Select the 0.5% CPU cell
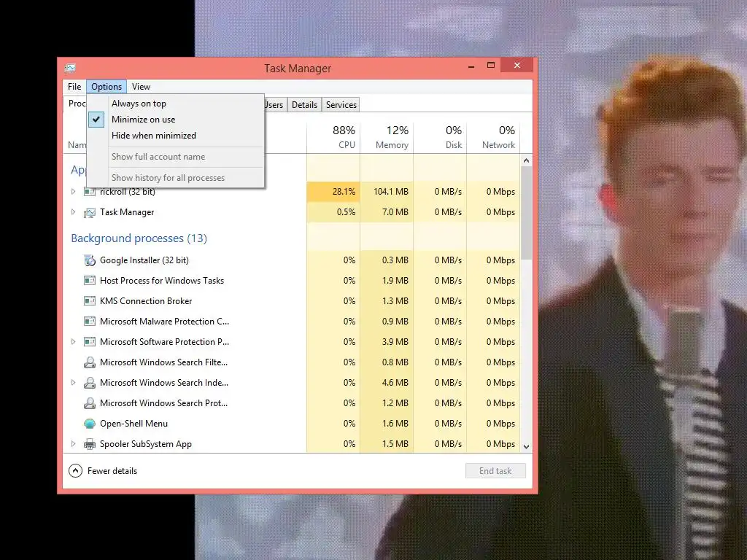Viewport: 747px width, 560px height. coord(333,212)
